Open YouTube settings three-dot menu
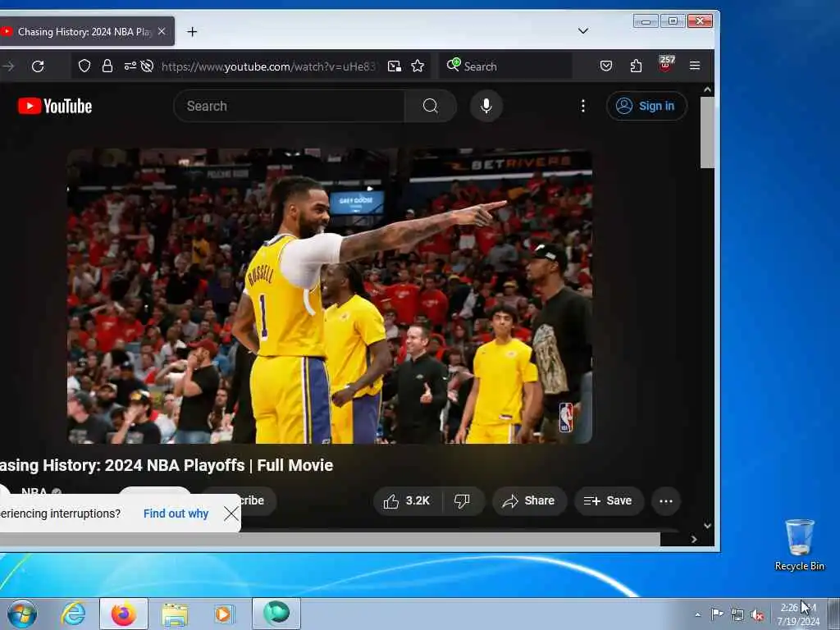Screen dimensions: 840x630 pos(583,106)
